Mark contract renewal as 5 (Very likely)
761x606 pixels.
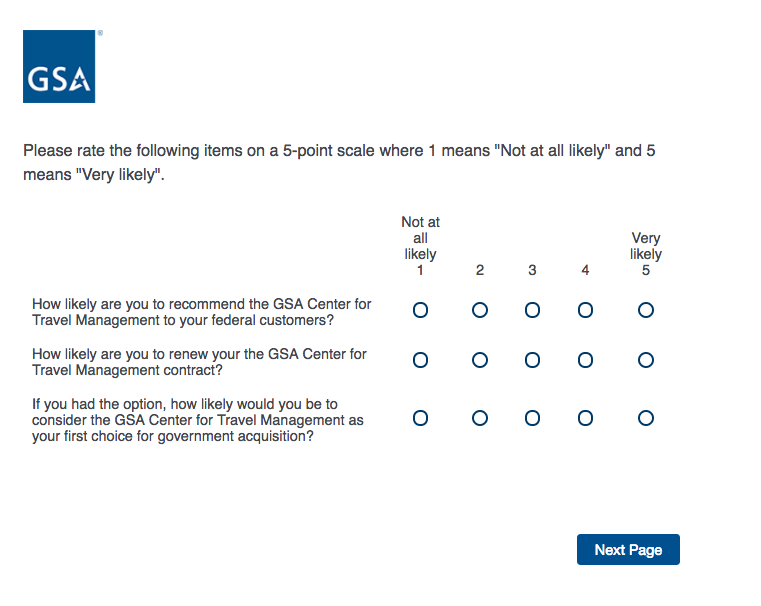(x=646, y=360)
